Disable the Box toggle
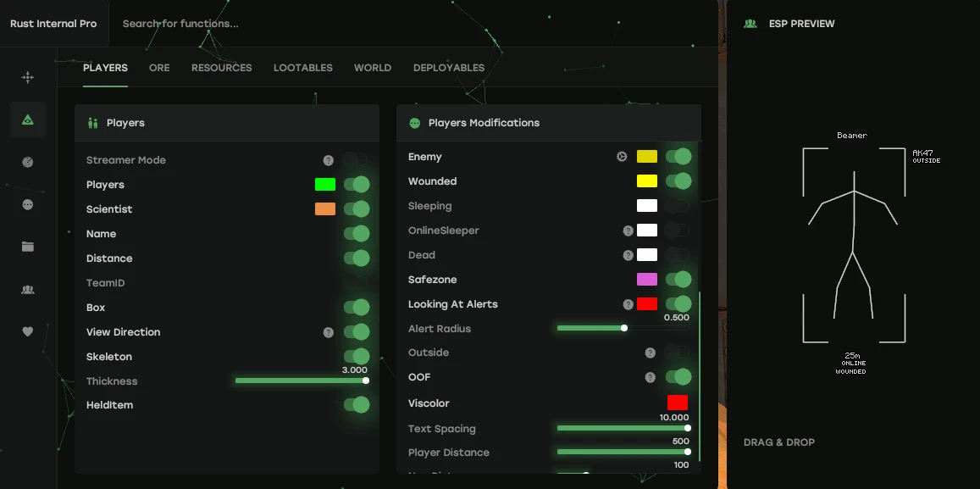 click(357, 308)
